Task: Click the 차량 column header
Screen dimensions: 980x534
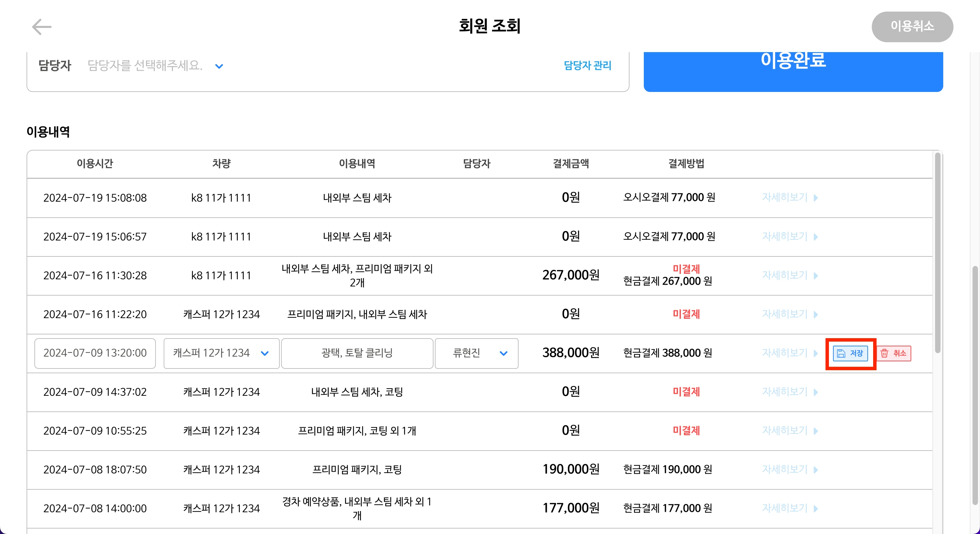Action: [x=222, y=163]
